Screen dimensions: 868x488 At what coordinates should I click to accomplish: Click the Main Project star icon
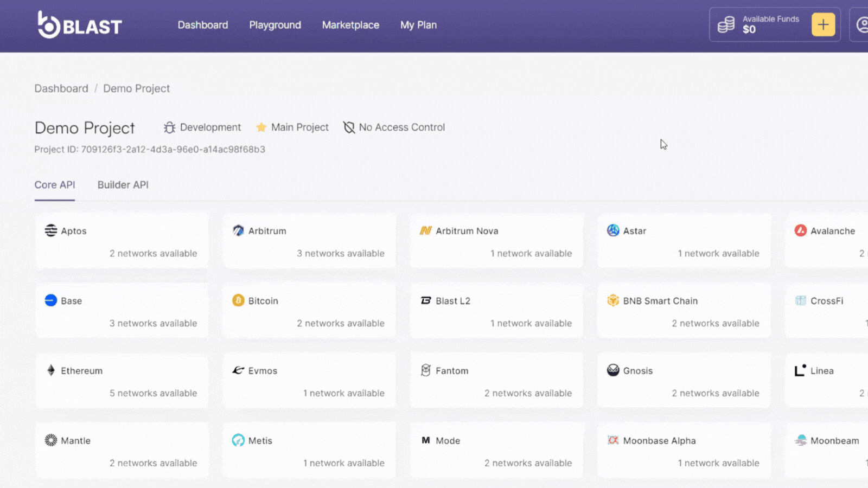261,127
